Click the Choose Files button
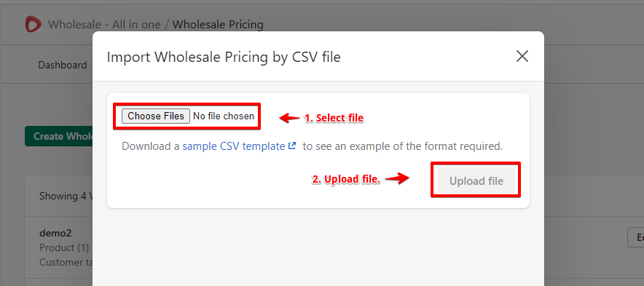 coord(156,116)
